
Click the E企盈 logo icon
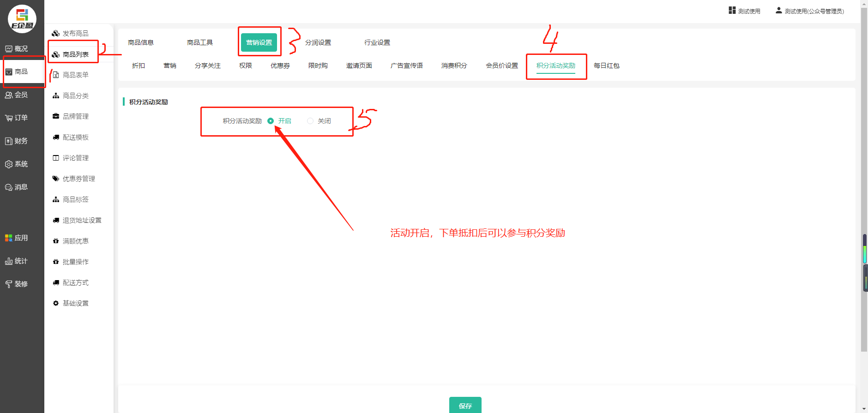coord(22,19)
